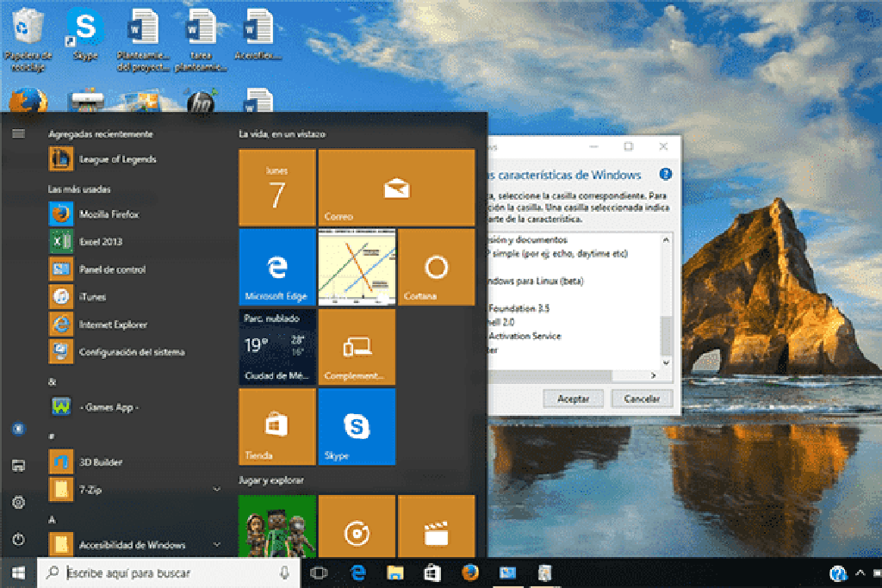The image size is (882, 588).
Task: Click Cancelar in the Windows features dialog
Action: pyautogui.click(x=641, y=398)
